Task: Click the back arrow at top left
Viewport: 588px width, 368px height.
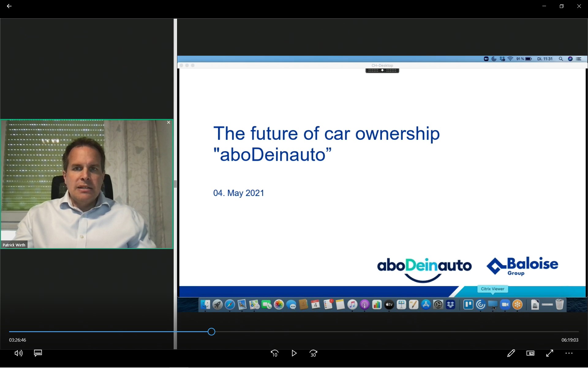Action: [9, 6]
